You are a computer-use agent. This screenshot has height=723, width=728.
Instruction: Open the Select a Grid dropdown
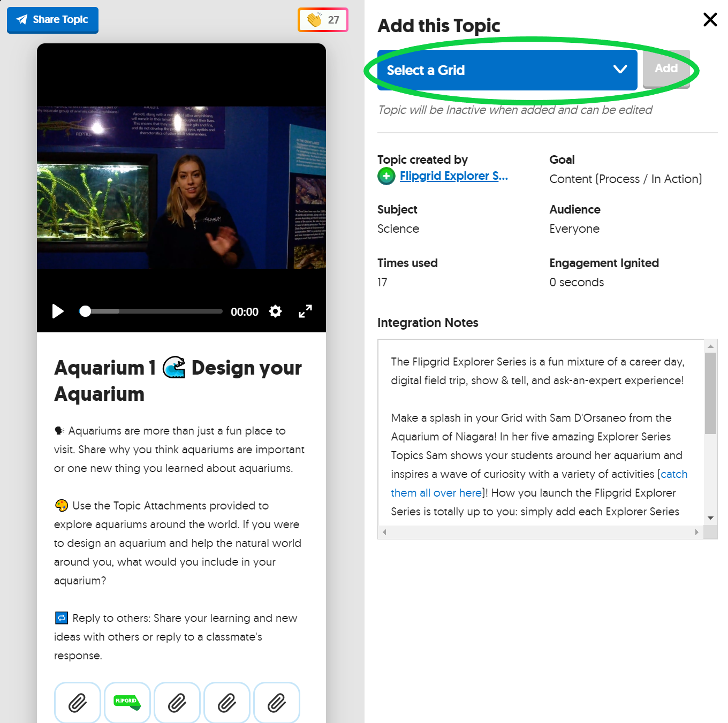point(507,70)
